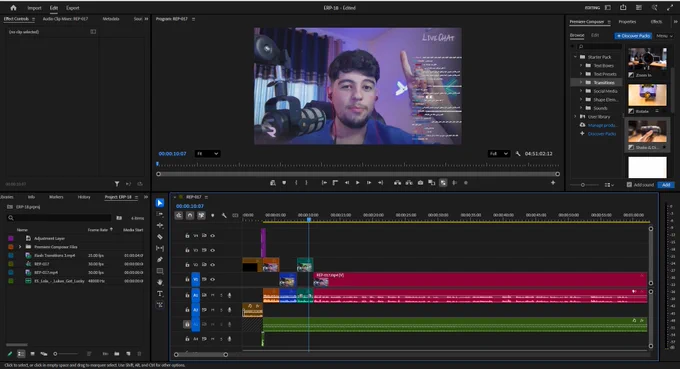Viewport: 680px width, 369px height.
Task: Switch to the Metadata tab
Action: (111, 19)
